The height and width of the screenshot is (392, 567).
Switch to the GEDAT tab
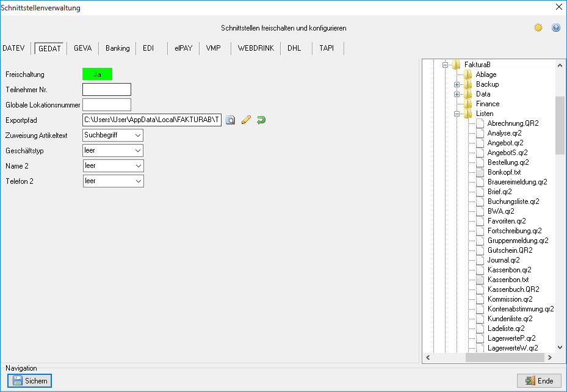[49, 48]
